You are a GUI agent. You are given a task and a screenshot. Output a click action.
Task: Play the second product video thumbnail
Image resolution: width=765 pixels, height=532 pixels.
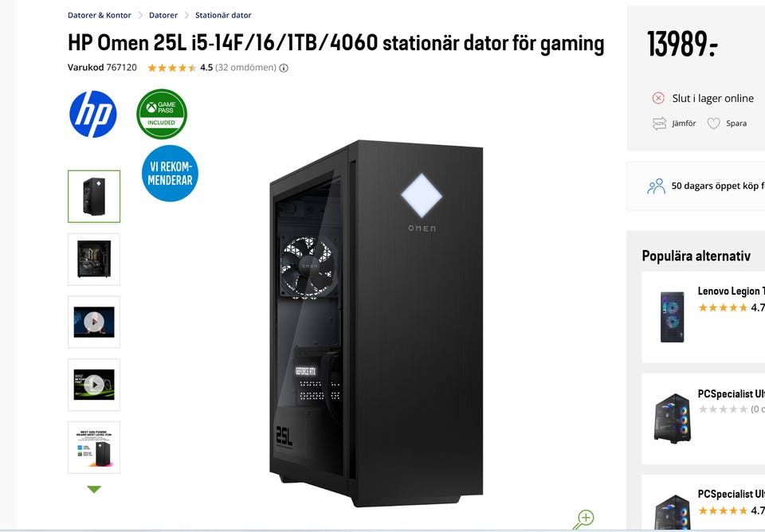94,385
